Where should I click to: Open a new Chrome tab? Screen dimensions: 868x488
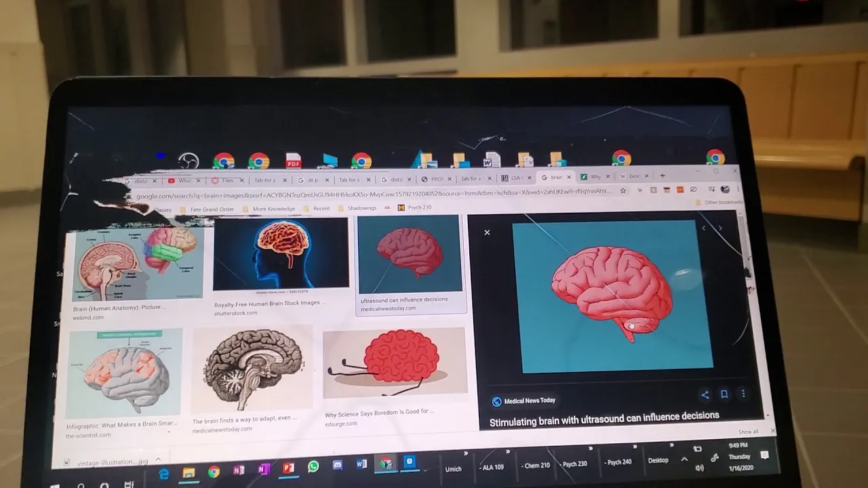(663, 176)
